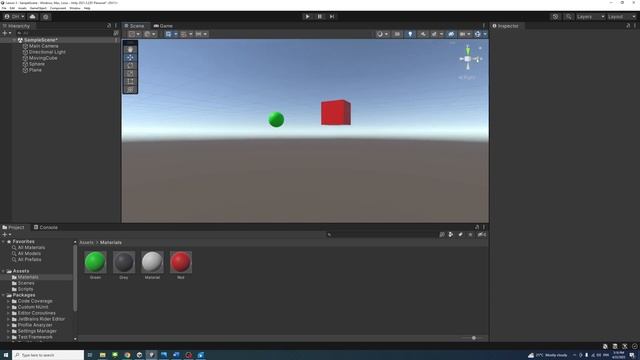Click Chrome icon on the taskbar
640x360 pixels.
coord(127,355)
